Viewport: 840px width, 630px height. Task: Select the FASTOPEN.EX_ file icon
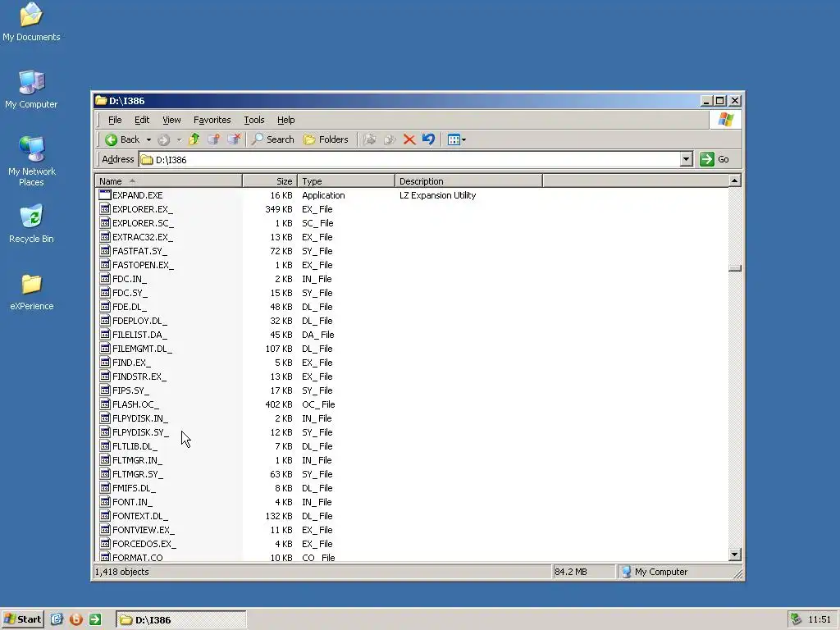coord(105,265)
